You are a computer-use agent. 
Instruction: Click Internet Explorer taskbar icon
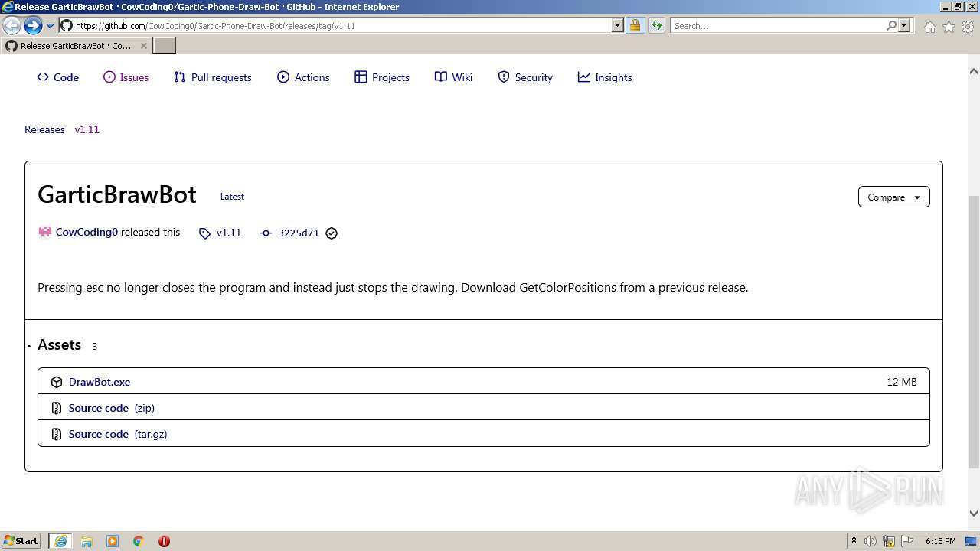[60, 541]
